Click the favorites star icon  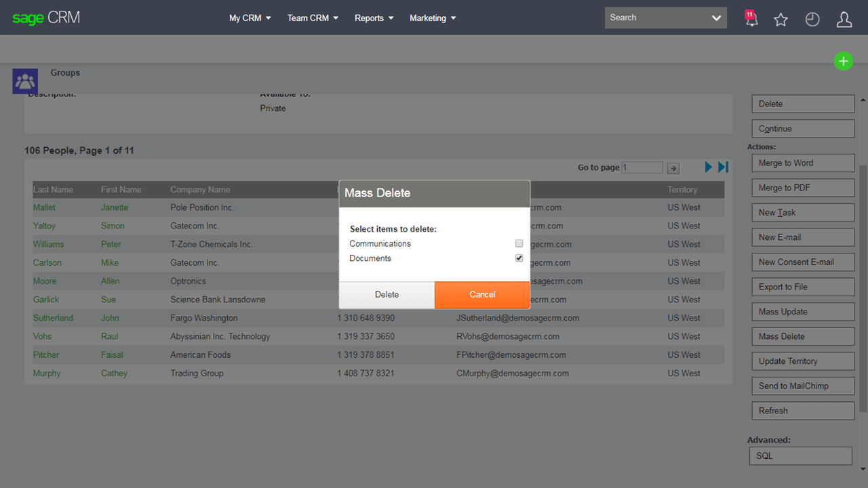781,20
